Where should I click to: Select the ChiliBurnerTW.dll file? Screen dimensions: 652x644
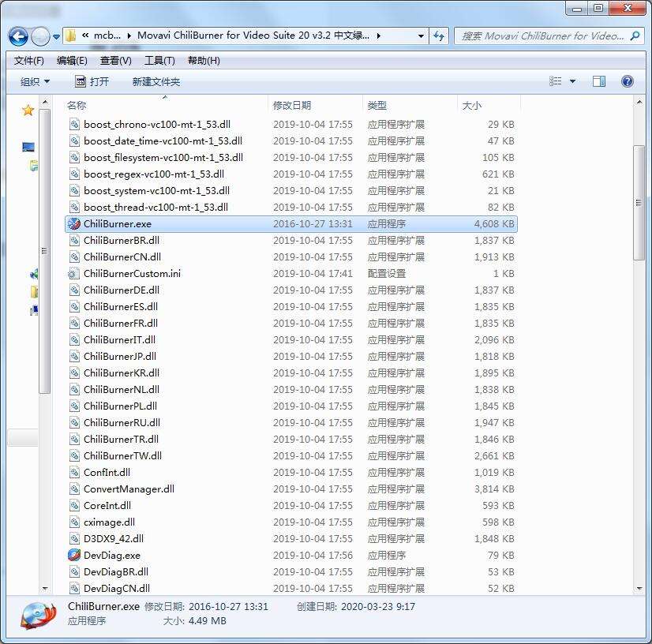122,456
